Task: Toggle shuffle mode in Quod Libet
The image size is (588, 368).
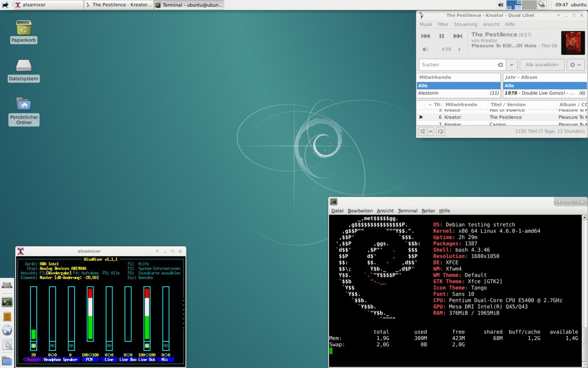Action: (422, 132)
